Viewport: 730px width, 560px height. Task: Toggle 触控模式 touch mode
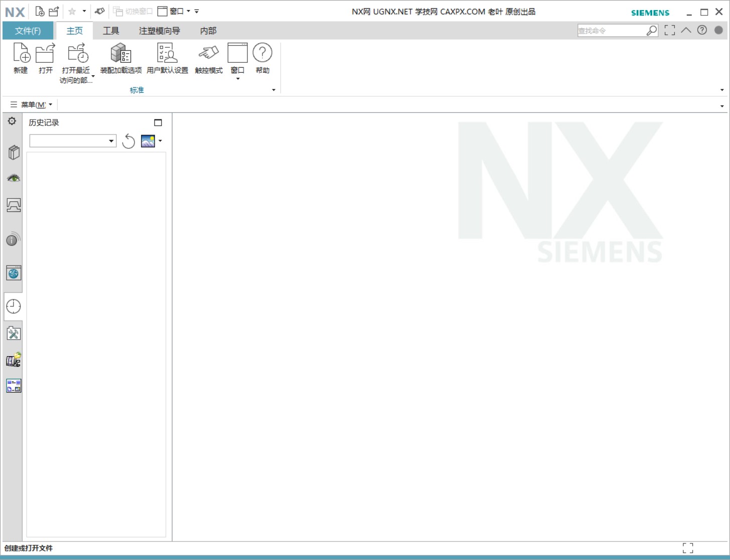pyautogui.click(x=209, y=58)
